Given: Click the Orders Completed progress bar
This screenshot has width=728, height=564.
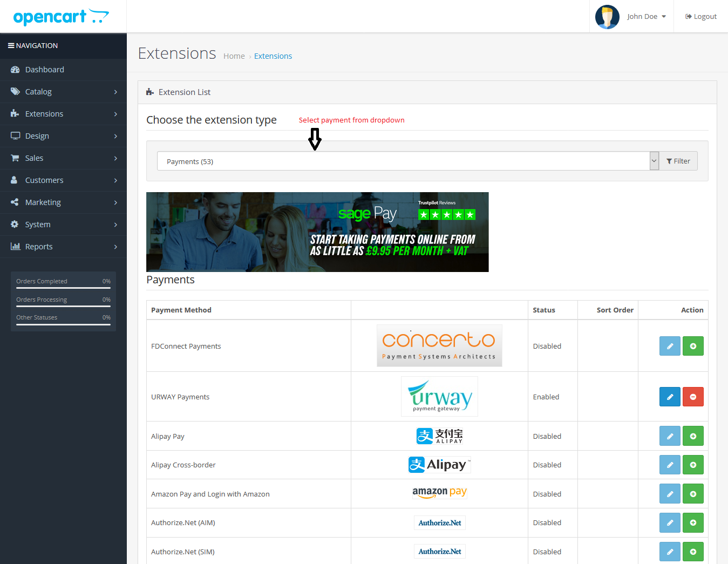Looking at the screenshot, I should (63, 288).
